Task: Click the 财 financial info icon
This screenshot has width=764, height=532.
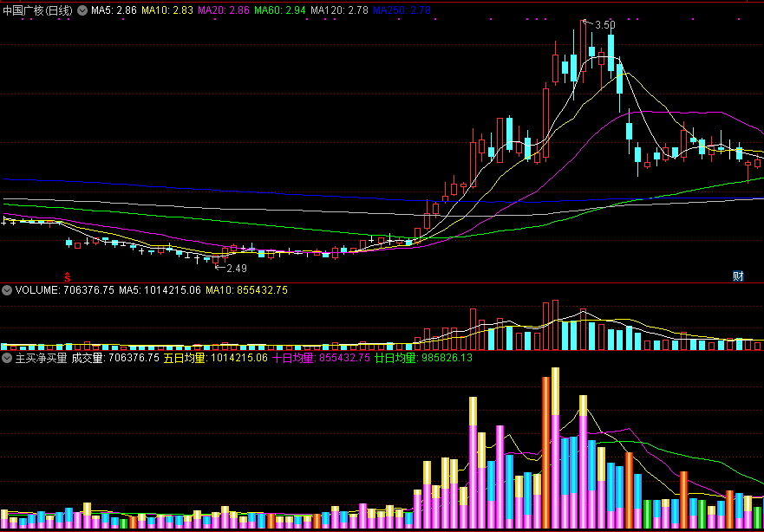Action: click(738, 276)
